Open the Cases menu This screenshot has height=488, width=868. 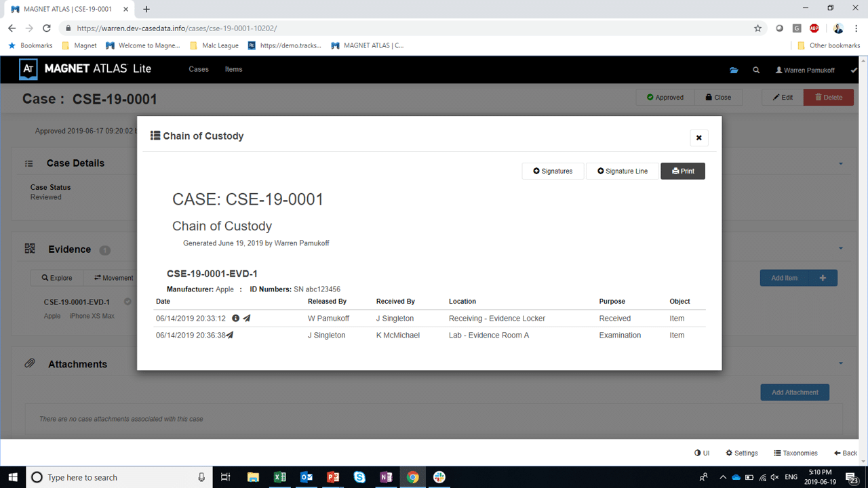click(199, 69)
